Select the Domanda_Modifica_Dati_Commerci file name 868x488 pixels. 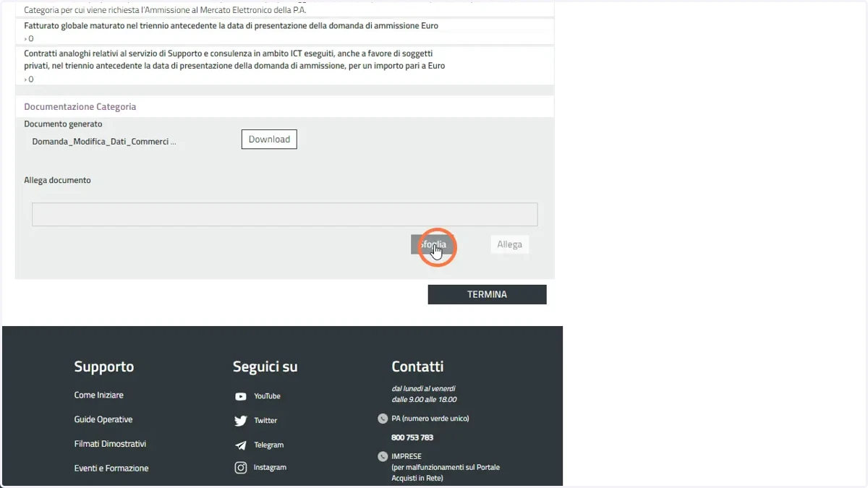[x=104, y=142]
